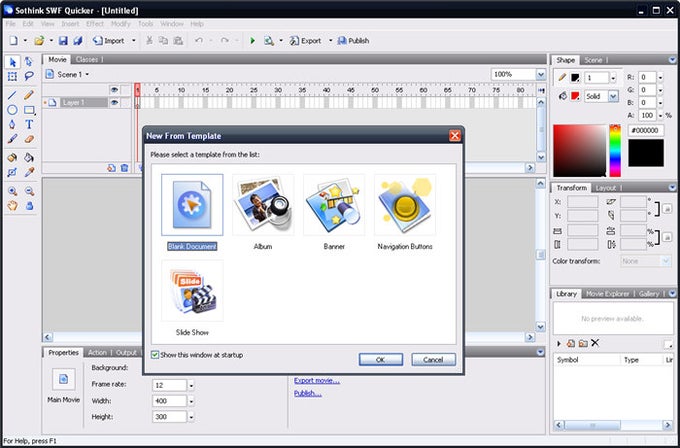
Task: Select the Eyedropper tool
Action: pyautogui.click(x=29, y=172)
